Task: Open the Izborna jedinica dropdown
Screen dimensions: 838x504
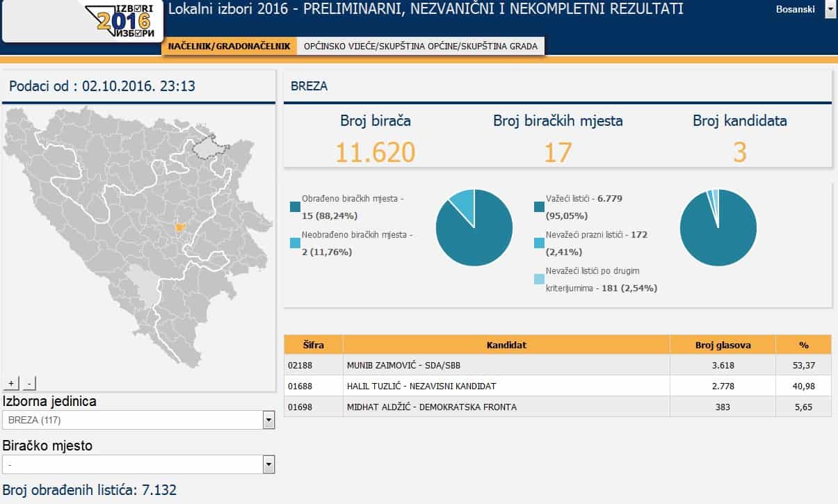Action: pyautogui.click(x=268, y=420)
